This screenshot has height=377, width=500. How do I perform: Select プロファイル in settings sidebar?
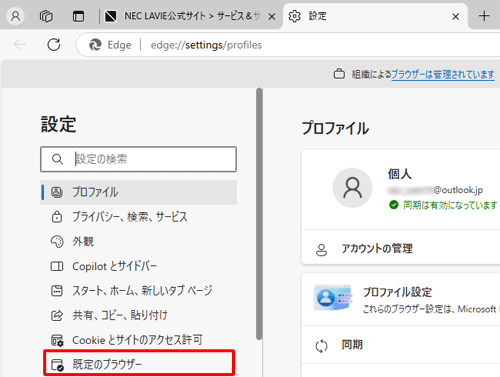pyautogui.click(x=138, y=192)
